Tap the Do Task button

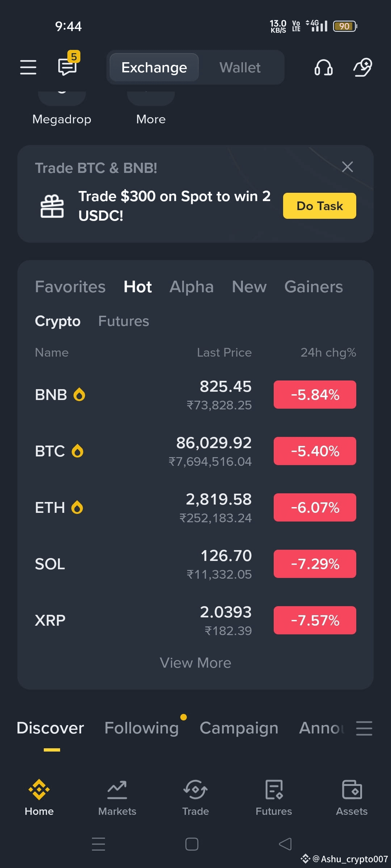[320, 206]
